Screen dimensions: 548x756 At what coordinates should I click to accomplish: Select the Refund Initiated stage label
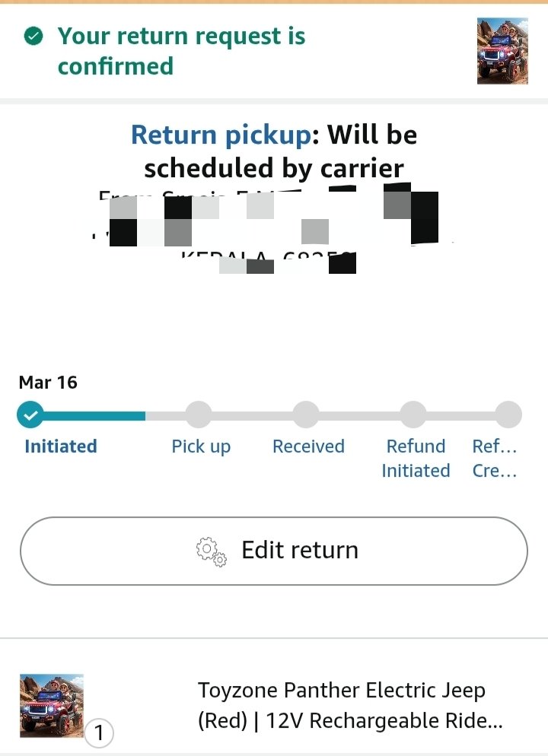(416, 459)
